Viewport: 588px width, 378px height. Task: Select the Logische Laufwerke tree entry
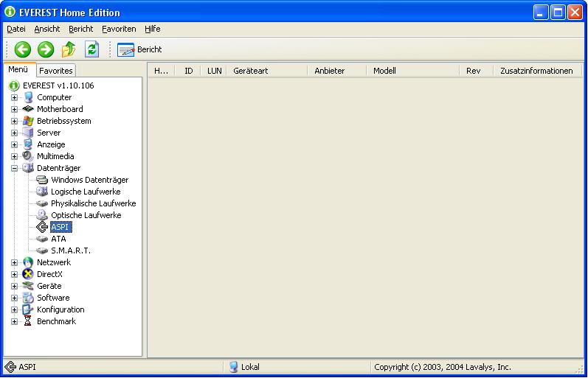[86, 192]
